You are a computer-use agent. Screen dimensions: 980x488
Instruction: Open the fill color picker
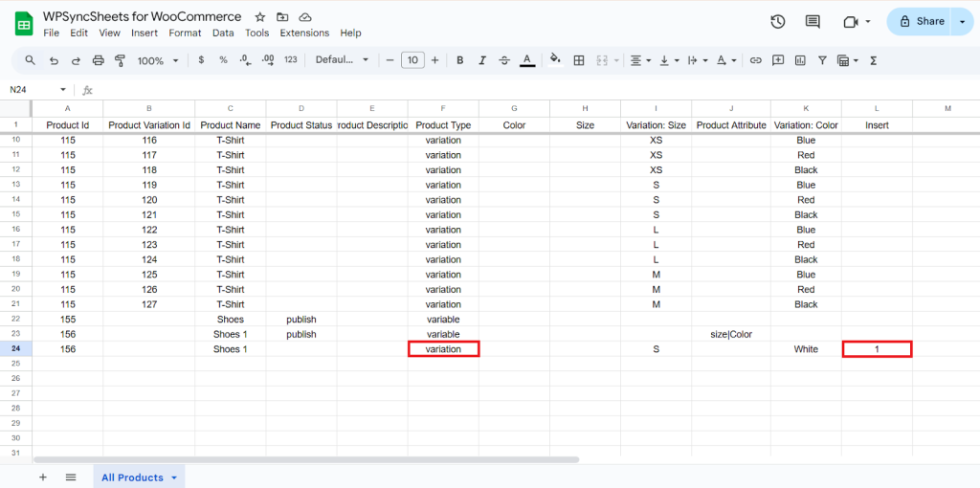pos(554,60)
